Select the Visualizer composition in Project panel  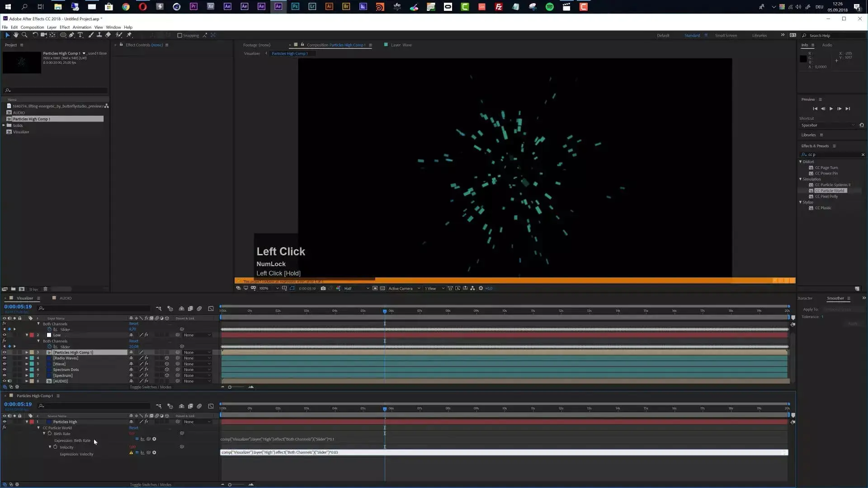click(21, 132)
